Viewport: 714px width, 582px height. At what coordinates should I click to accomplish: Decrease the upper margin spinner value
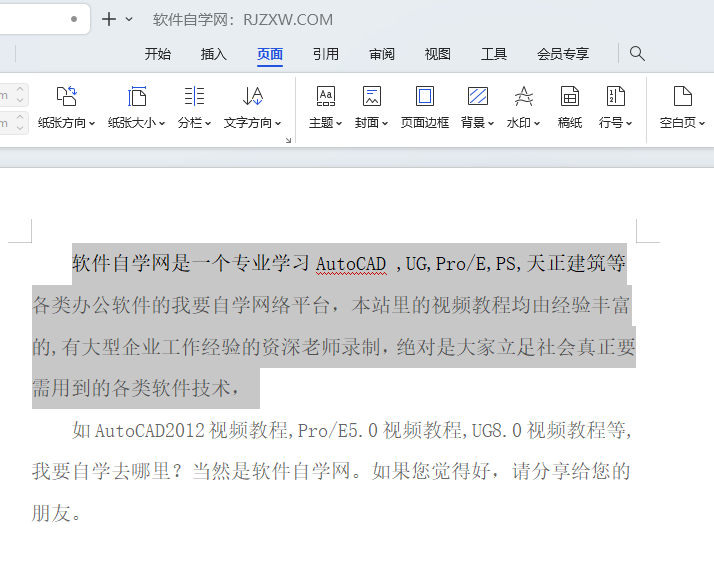point(20,100)
